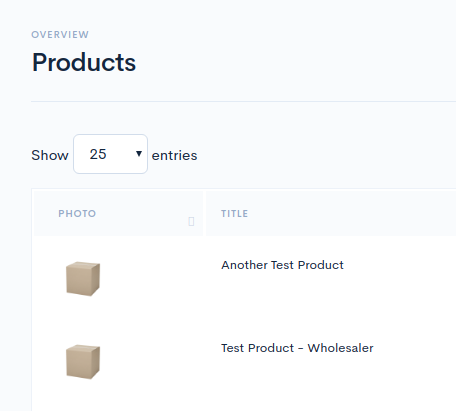Image resolution: width=456 pixels, height=411 pixels.
Task: Sort table by the TITLE column header
Action: pyautogui.click(x=235, y=213)
